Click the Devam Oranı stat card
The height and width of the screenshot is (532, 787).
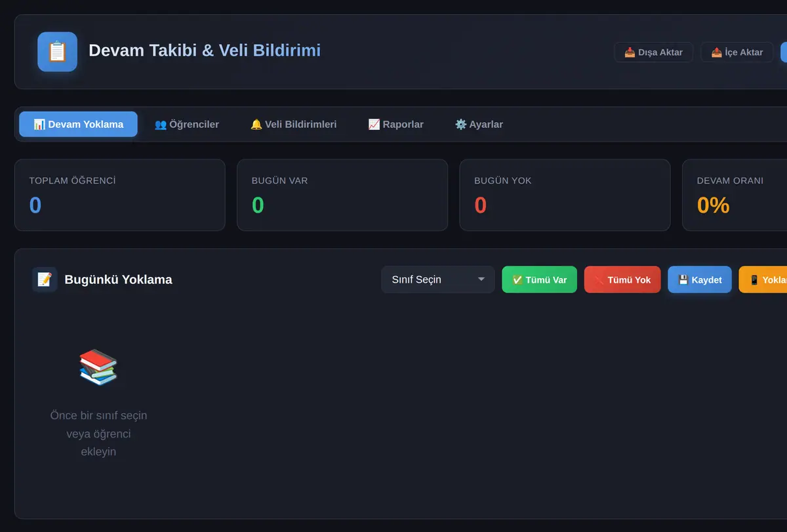click(735, 195)
